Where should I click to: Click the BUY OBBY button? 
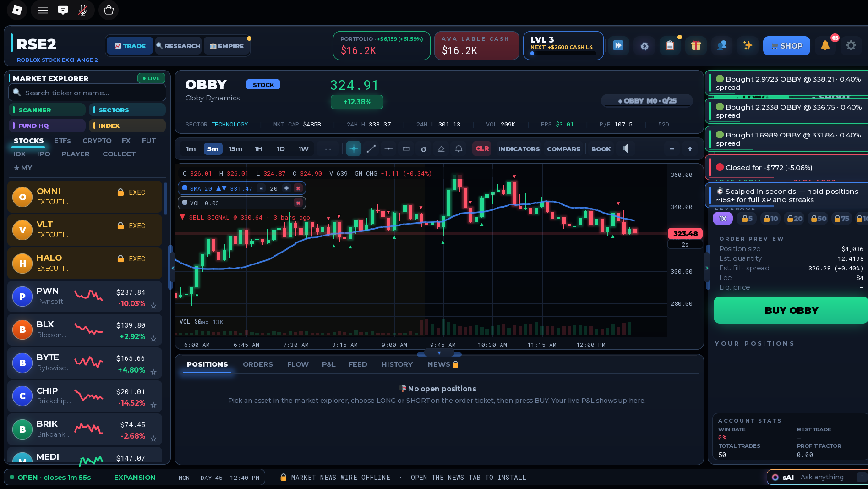(x=791, y=310)
